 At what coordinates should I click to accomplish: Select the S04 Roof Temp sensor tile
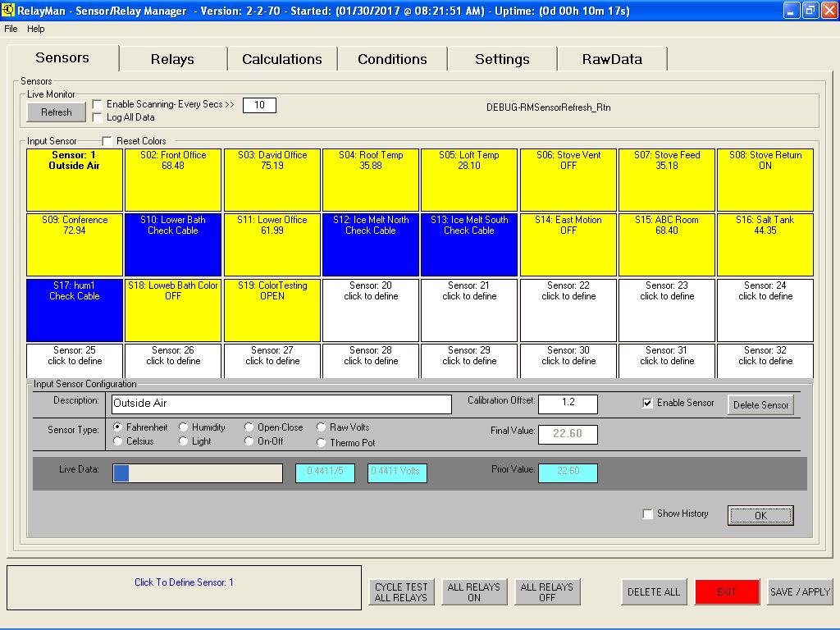[x=371, y=180]
